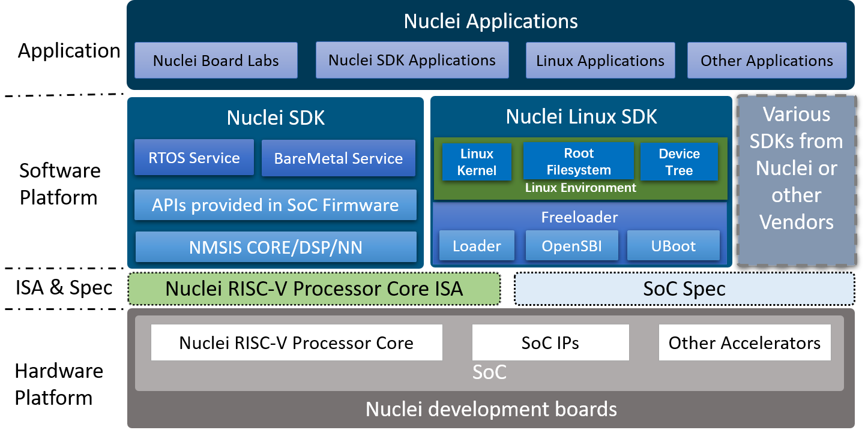Select the Root Filesystem block
Image resolution: width=868 pixels, height=436 pixels.
579,161
